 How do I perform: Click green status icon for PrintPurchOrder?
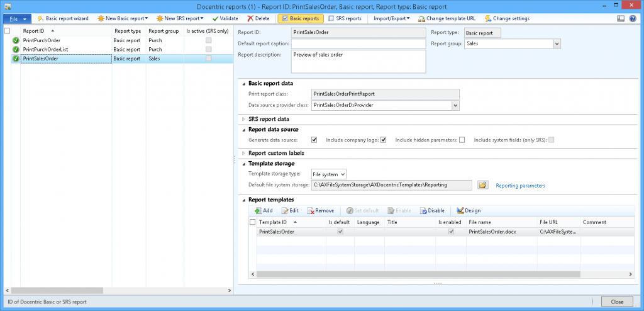pos(16,40)
